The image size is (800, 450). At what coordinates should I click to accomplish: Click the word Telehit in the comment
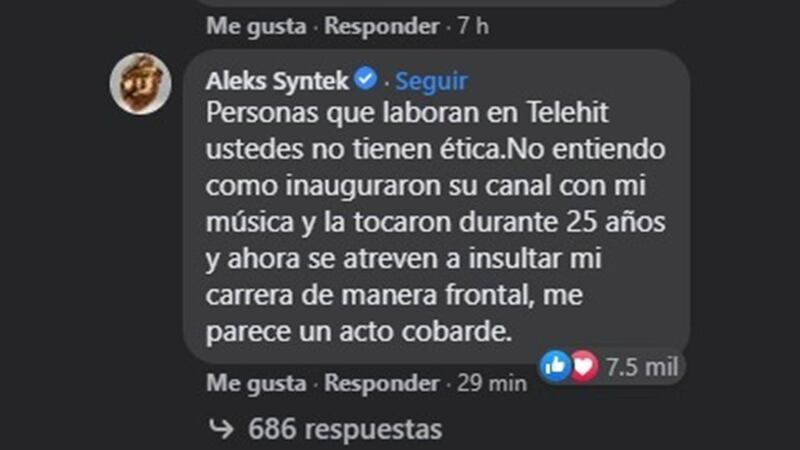point(567,112)
